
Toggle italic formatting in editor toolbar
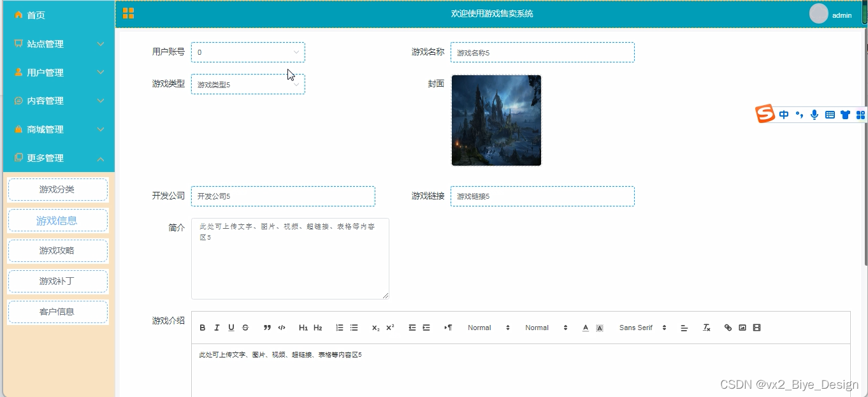(x=217, y=328)
